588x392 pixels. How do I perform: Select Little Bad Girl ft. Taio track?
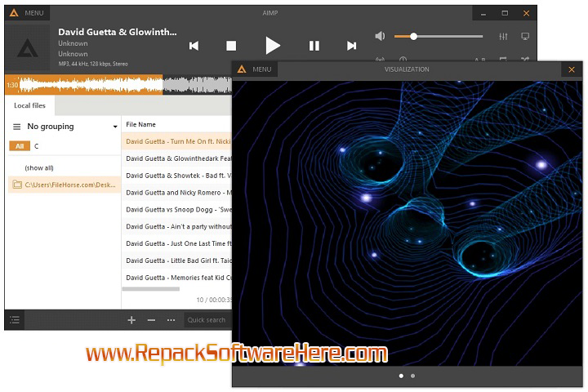pyautogui.click(x=177, y=261)
